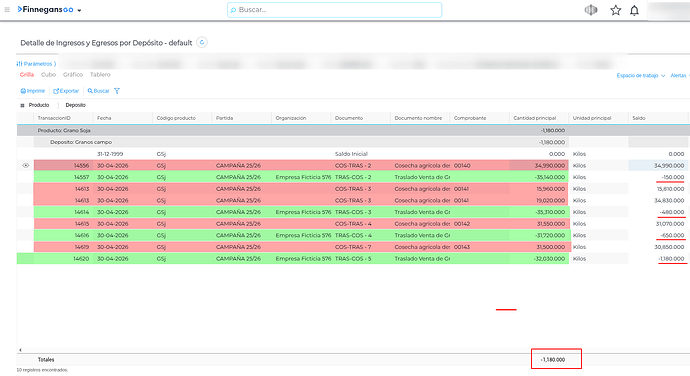Open the assistant icon beside the star

[x=591, y=10]
